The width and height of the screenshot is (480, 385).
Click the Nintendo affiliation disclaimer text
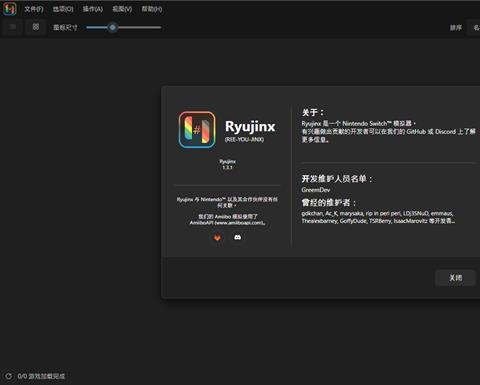(227, 202)
